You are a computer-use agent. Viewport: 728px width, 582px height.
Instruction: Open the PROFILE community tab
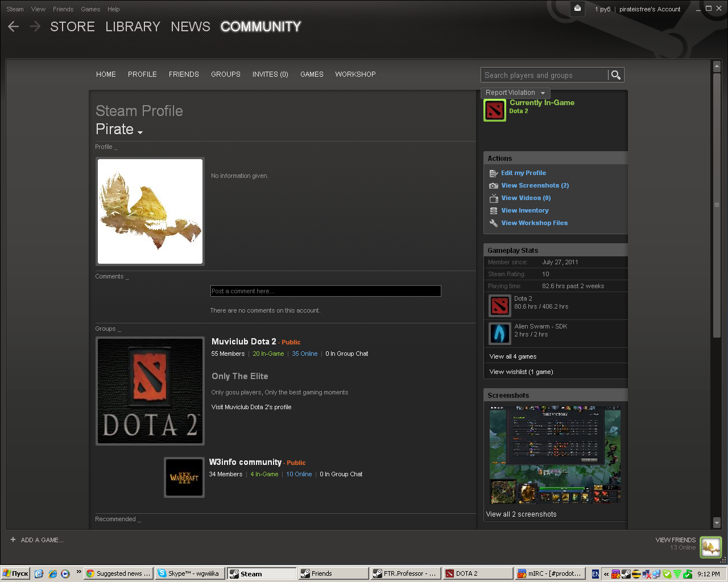click(142, 74)
